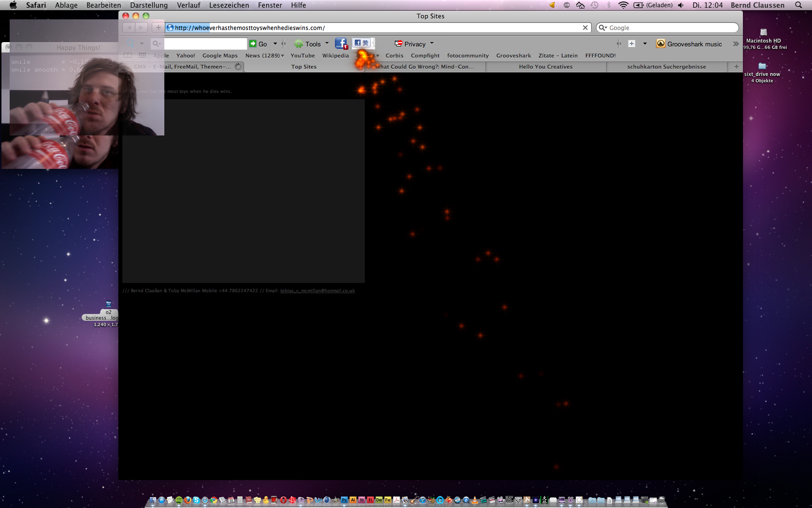The width and height of the screenshot is (812, 508).
Task: Click the Wikipedia bookmark link
Action: click(335, 56)
